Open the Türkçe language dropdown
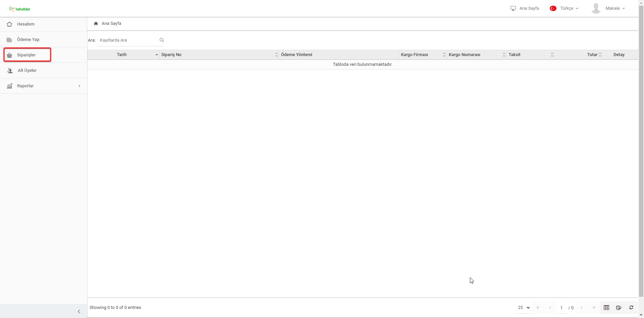644x318 pixels. 569,8
